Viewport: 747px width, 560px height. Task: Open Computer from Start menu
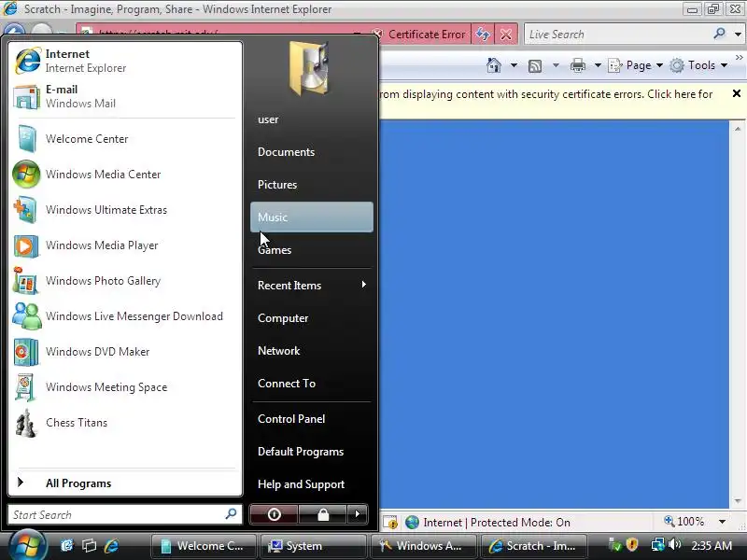pos(312,318)
